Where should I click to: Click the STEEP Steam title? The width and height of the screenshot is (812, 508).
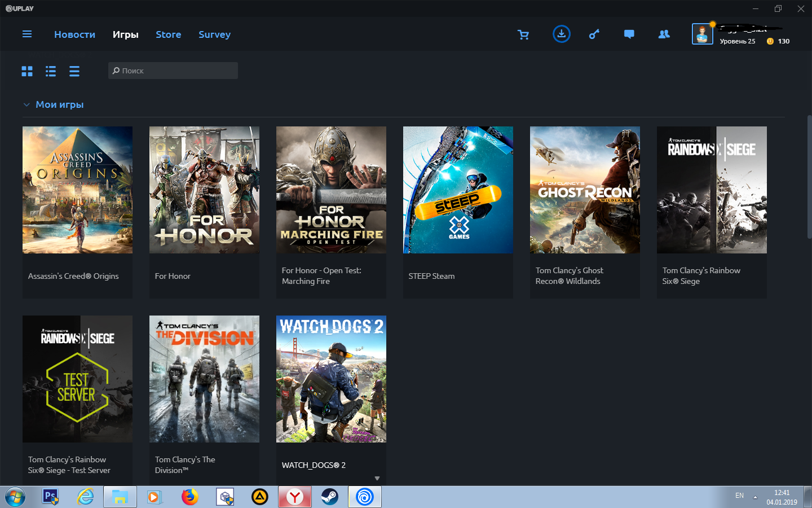(431, 276)
